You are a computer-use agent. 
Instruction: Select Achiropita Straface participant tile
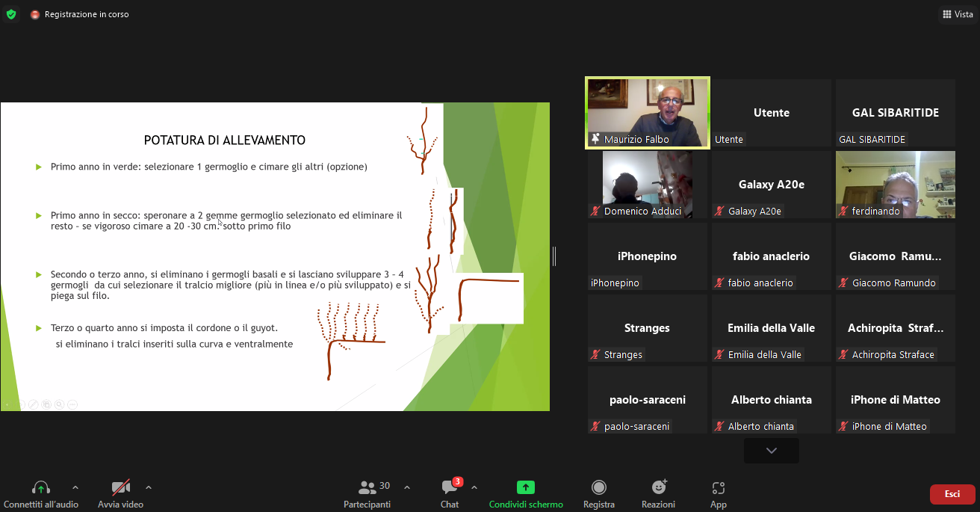(x=896, y=328)
